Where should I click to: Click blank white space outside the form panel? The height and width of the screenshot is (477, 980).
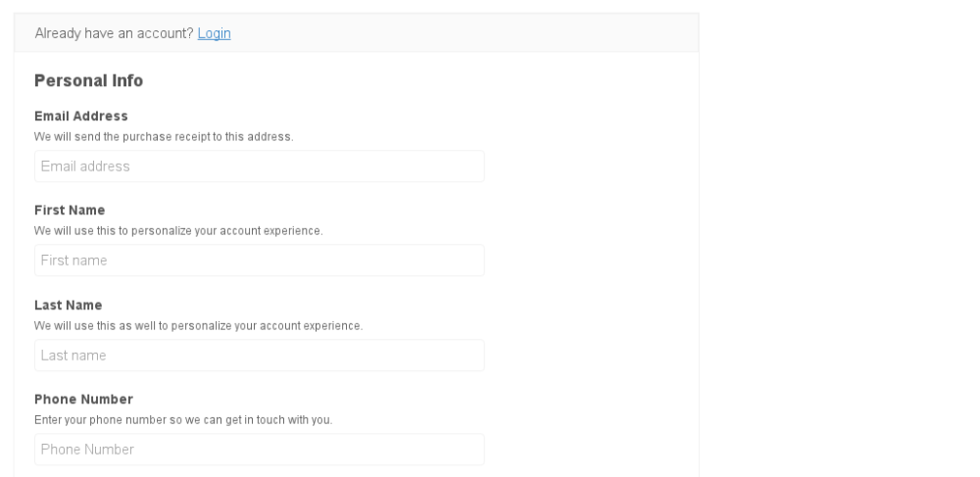pyautogui.click(x=833, y=245)
